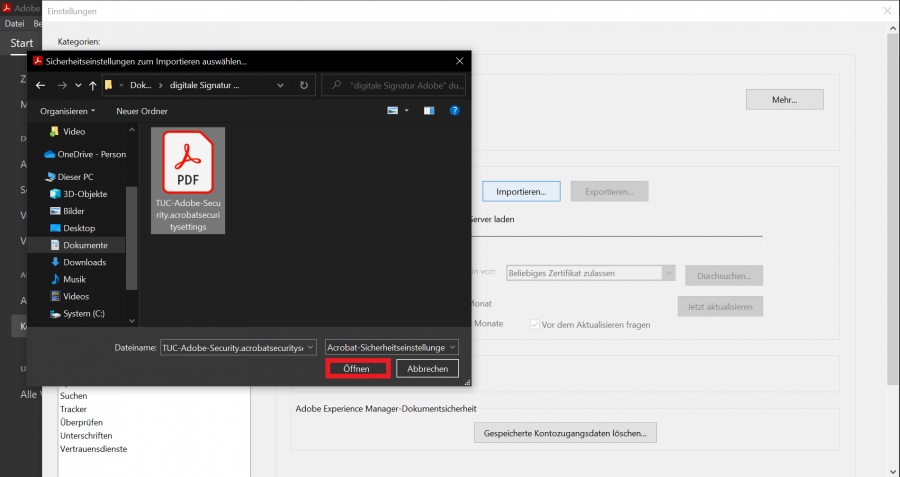Click the Exportieren... button in Einstellungen
This screenshot has height=477, width=900.
pyautogui.click(x=610, y=192)
